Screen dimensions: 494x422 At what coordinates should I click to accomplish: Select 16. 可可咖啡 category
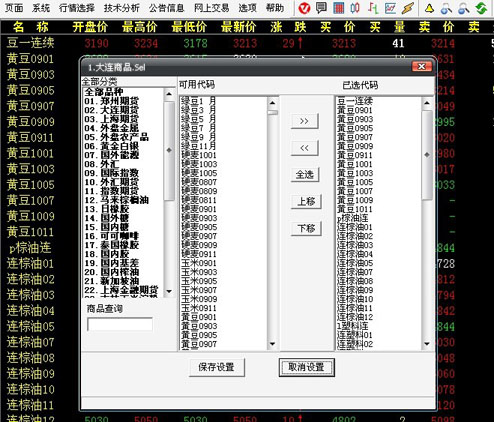point(112,236)
